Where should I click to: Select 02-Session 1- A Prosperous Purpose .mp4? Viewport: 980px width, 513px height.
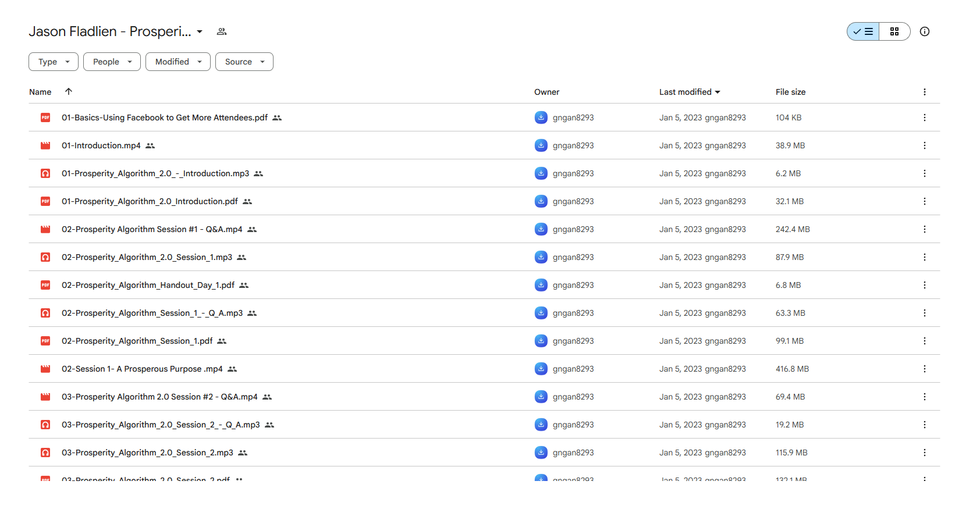coord(142,369)
